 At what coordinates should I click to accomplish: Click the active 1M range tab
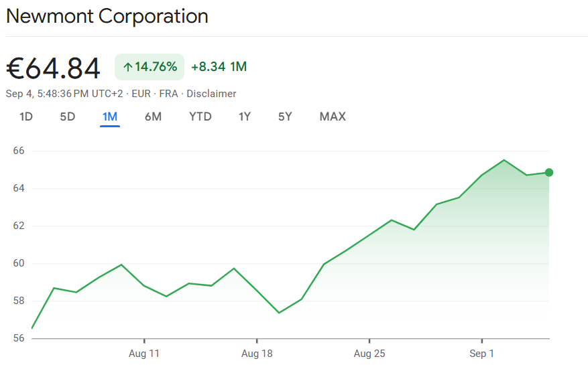coord(110,117)
